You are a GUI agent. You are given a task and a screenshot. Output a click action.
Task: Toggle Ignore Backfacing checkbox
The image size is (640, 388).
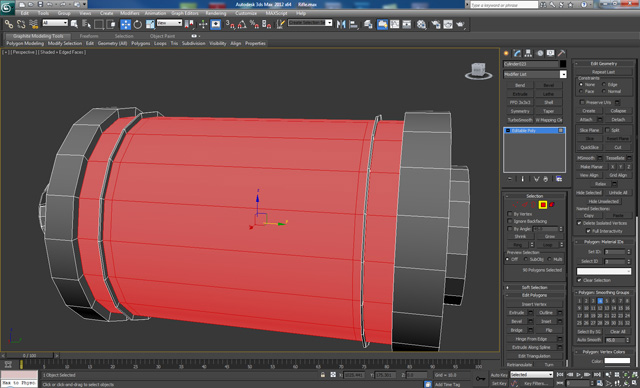510,221
